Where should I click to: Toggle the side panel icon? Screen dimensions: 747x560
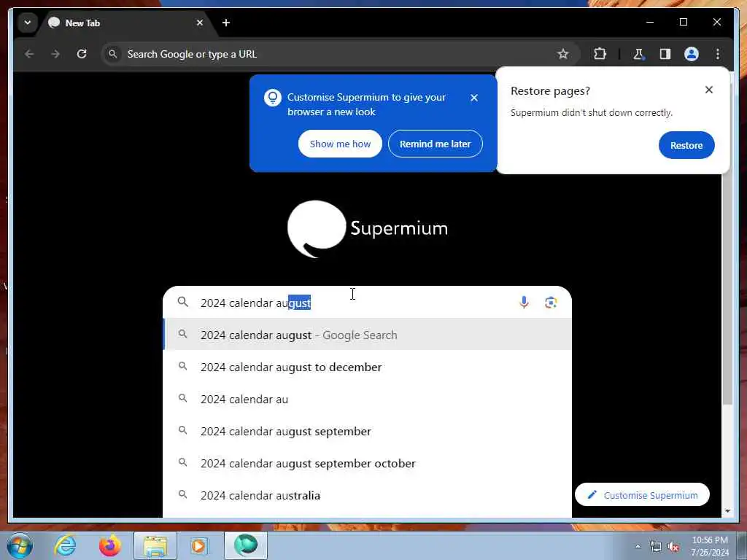point(665,54)
